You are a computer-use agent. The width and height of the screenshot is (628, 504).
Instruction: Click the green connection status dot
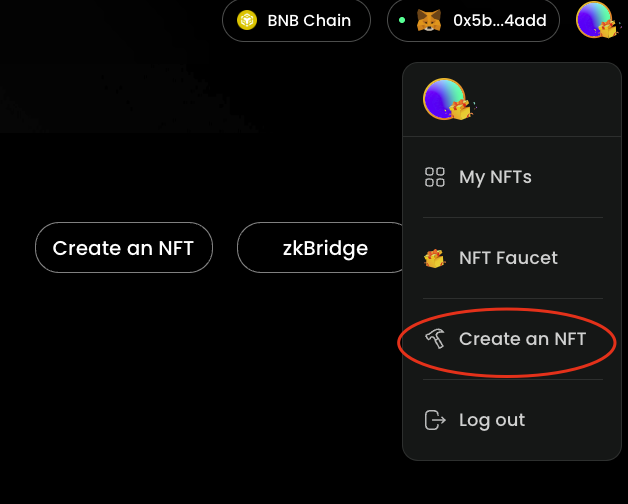pyautogui.click(x=402, y=20)
